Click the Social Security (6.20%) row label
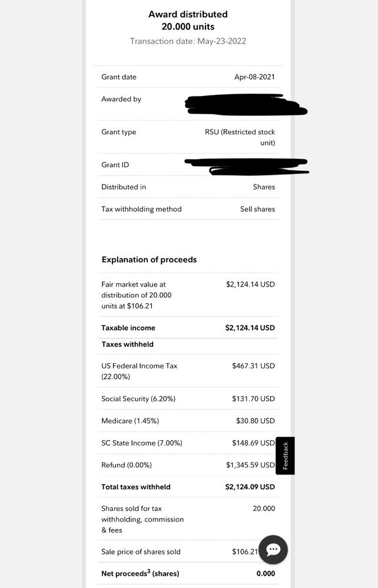378x588 pixels. [138, 399]
